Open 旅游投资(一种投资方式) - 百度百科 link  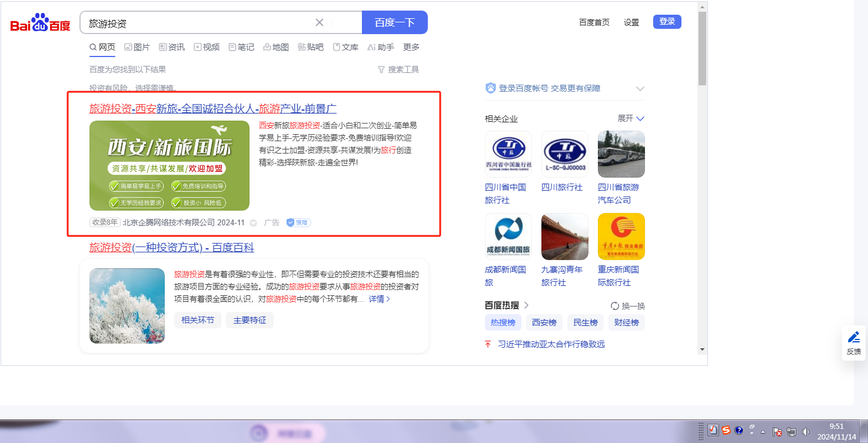coord(172,248)
